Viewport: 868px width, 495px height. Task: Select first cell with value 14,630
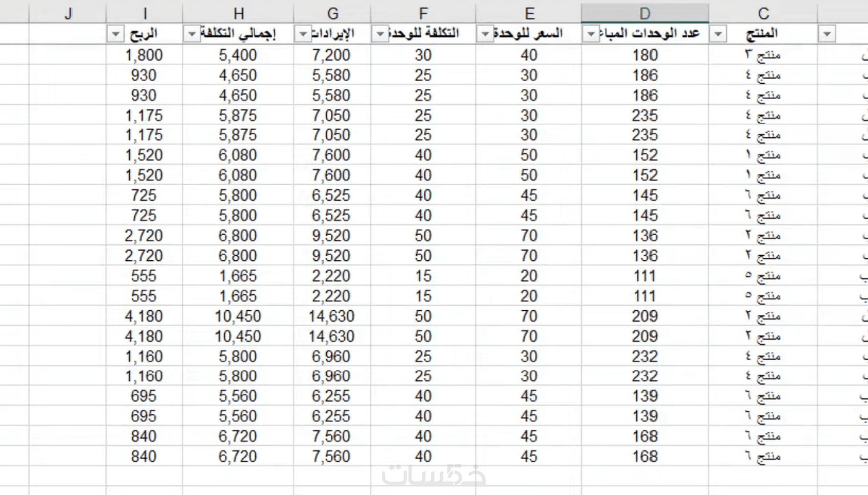pos(332,316)
